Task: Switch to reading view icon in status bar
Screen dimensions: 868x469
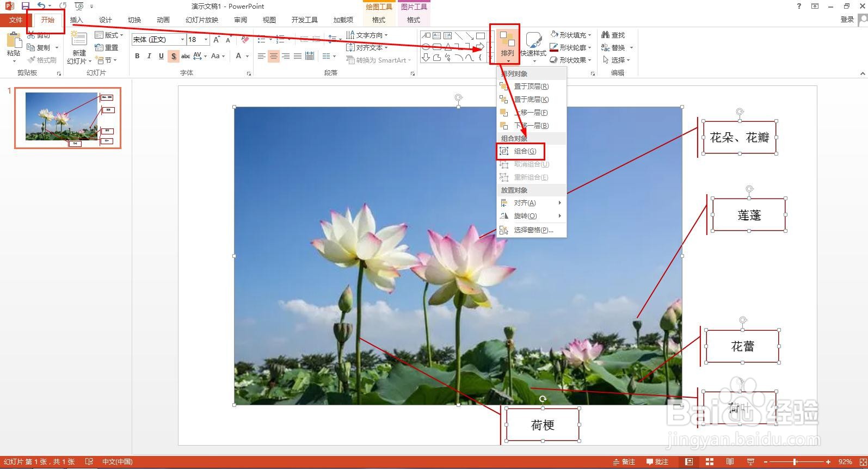Action: point(730,462)
